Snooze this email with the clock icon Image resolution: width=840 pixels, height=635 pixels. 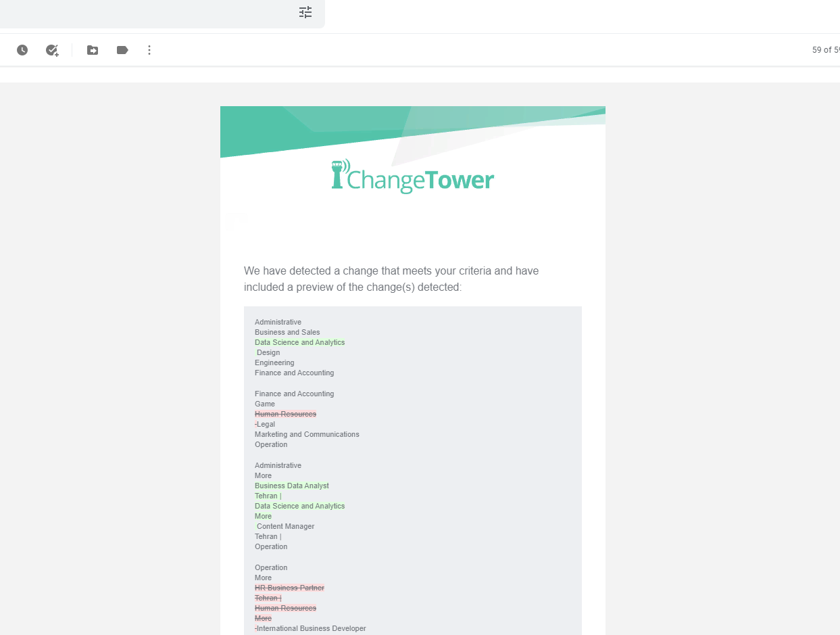[22, 50]
